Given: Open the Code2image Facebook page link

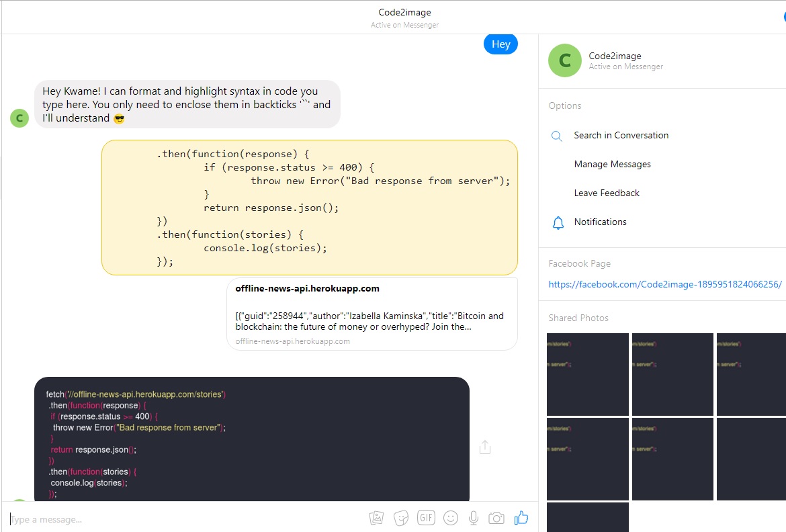Looking at the screenshot, I should coord(665,284).
